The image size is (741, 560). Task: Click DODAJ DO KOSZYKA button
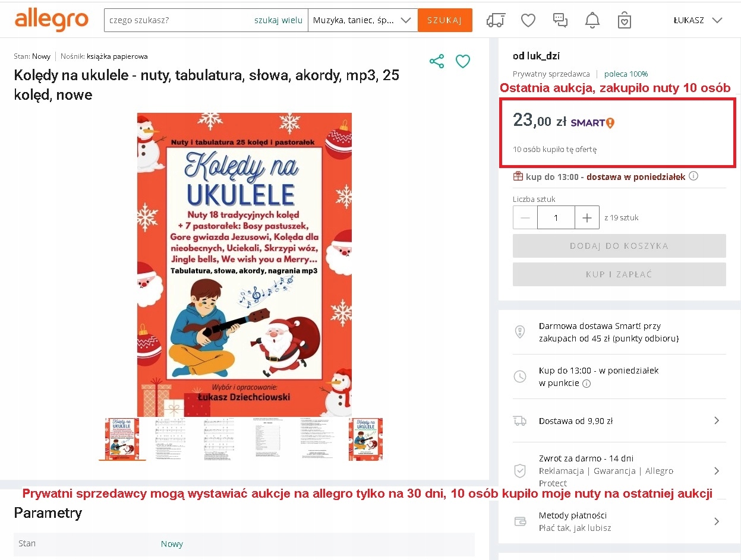619,246
